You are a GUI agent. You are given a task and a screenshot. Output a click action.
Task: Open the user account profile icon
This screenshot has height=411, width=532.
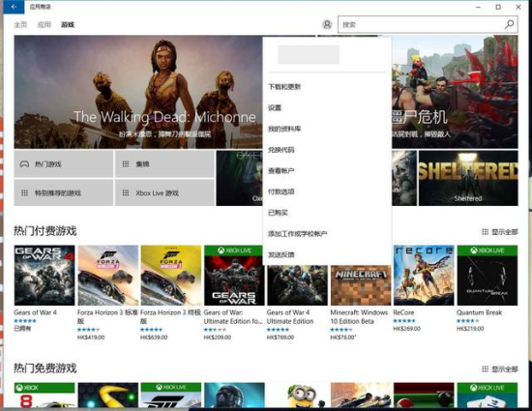tap(327, 24)
